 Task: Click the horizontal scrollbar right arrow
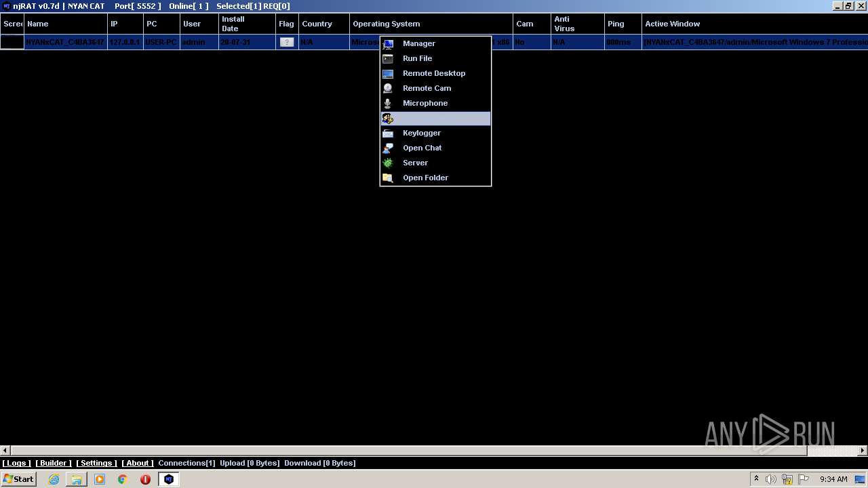(863, 450)
